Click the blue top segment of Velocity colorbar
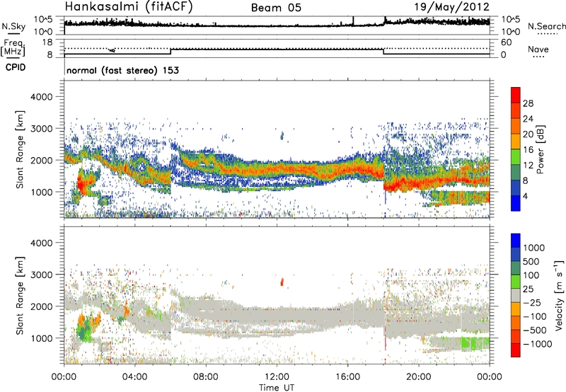 tap(515, 241)
